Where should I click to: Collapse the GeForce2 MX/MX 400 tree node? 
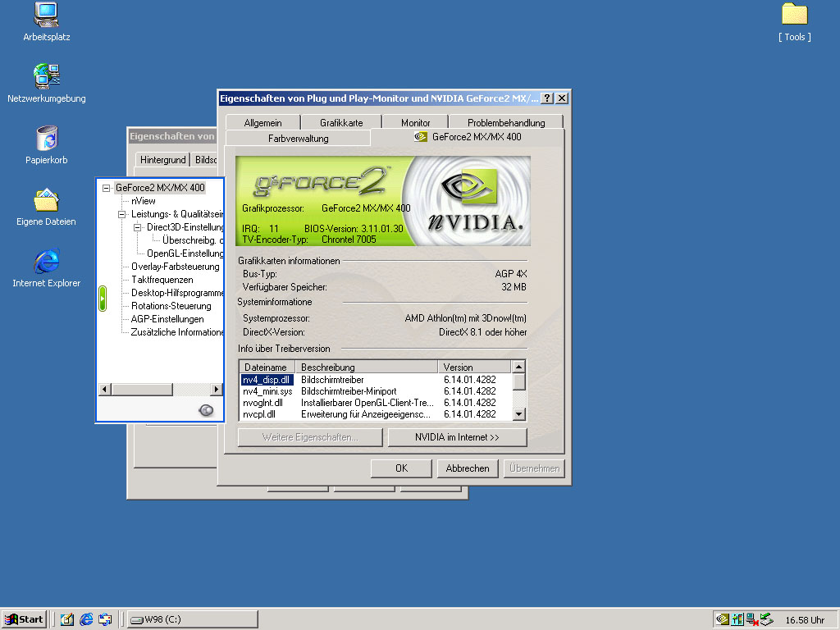coord(107,188)
